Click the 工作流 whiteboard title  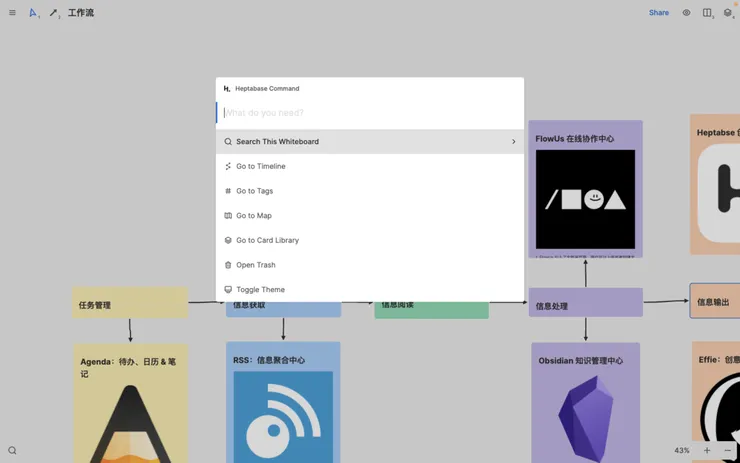pos(81,13)
